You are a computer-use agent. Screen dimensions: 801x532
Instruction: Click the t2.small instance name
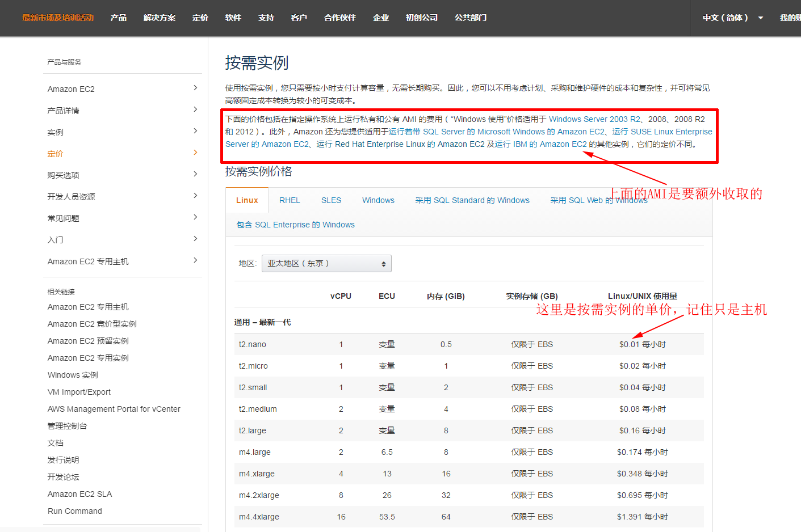pos(253,387)
